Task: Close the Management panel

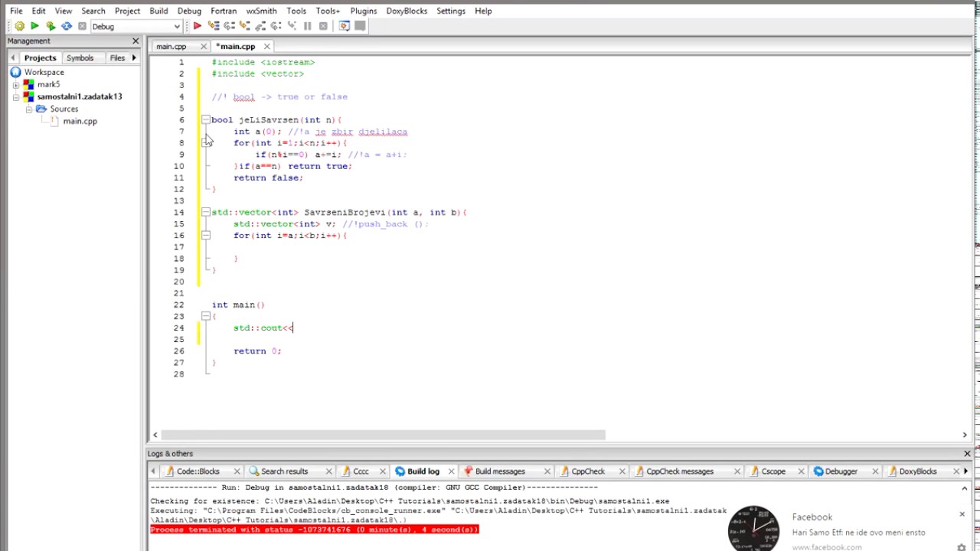Action: (136, 41)
